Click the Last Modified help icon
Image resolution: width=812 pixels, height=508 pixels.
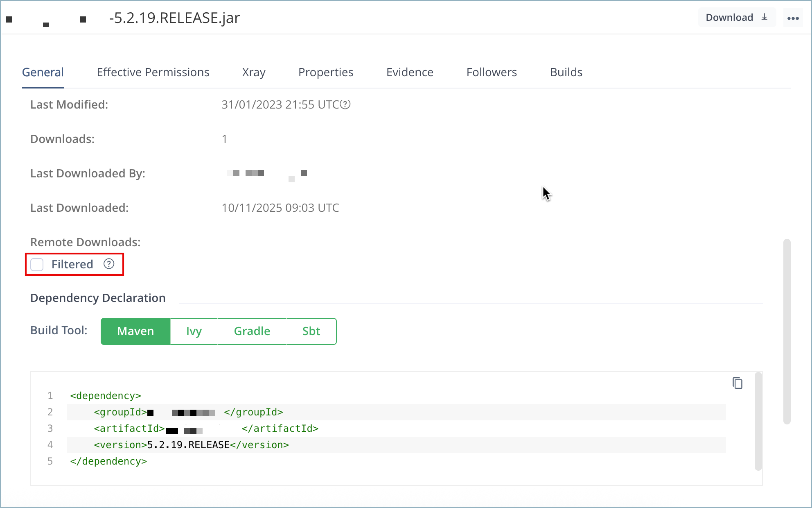tap(346, 104)
